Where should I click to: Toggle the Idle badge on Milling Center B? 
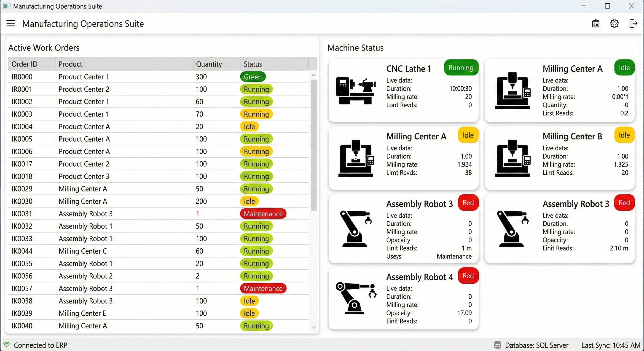point(624,135)
